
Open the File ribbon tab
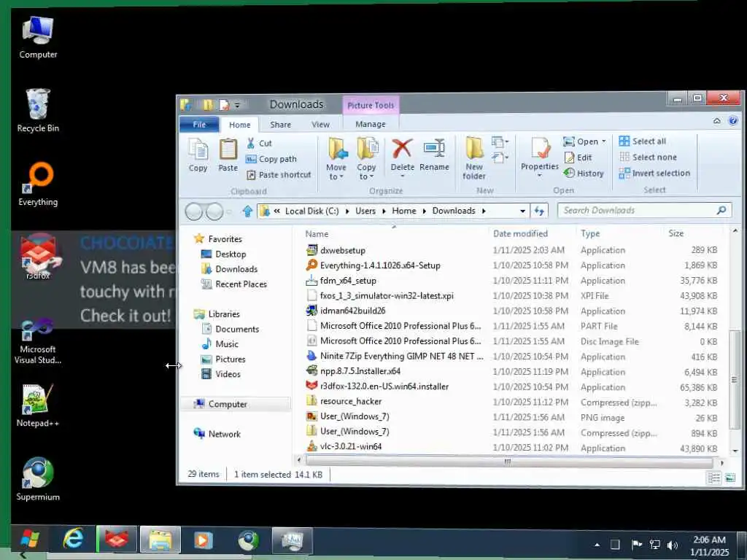(x=199, y=124)
